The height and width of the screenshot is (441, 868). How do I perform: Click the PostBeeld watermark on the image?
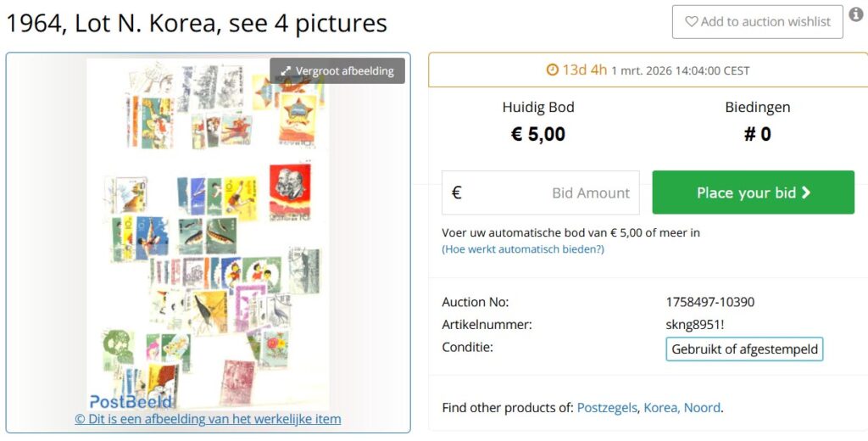coord(131,401)
